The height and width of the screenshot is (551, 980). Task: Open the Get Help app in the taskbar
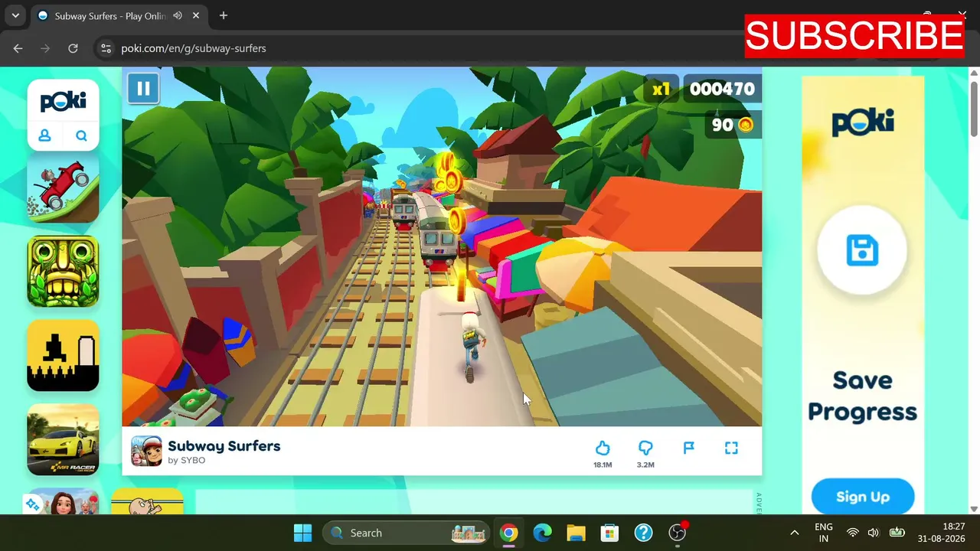coord(643,533)
